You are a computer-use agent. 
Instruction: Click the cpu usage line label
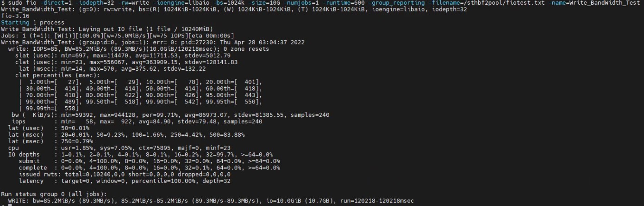(15, 147)
